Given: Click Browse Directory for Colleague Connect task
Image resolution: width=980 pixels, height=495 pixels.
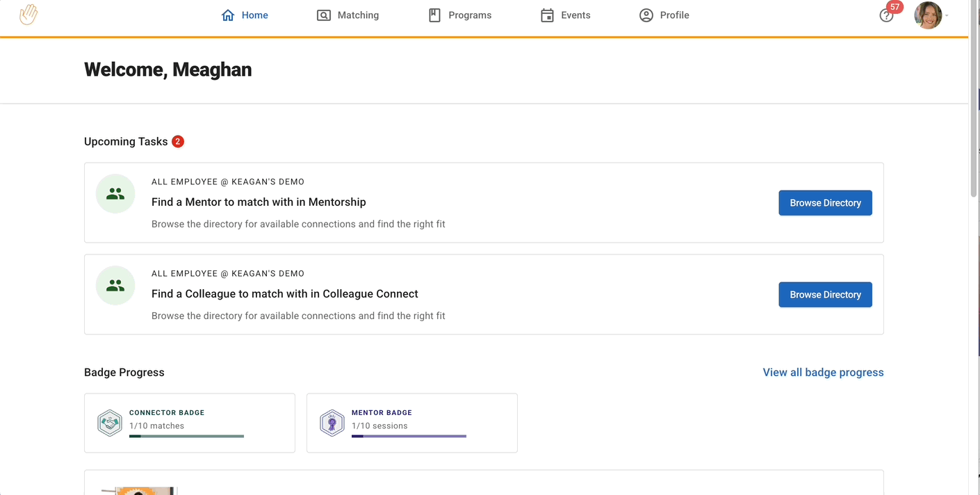Looking at the screenshot, I should (825, 295).
